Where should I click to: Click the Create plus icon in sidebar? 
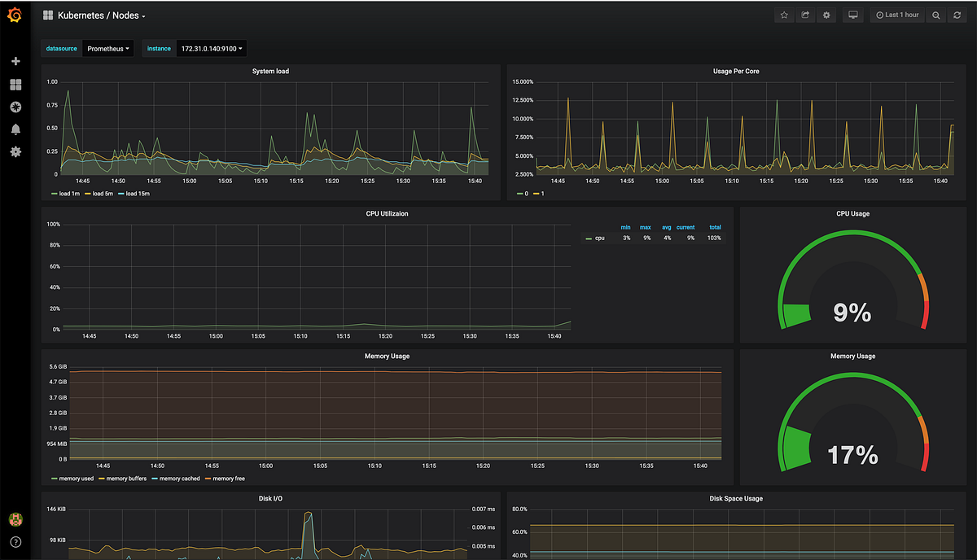pyautogui.click(x=15, y=61)
